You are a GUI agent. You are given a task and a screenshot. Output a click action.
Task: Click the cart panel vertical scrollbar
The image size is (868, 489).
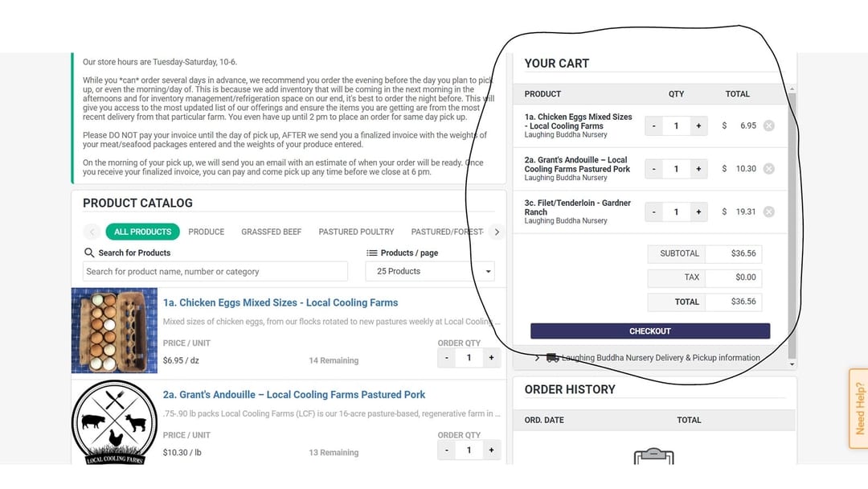(792, 226)
